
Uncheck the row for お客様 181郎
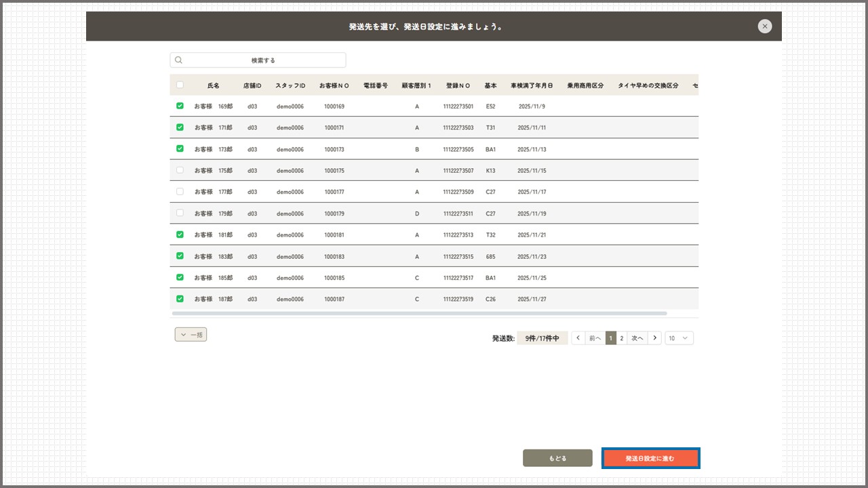click(x=180, y=235)
